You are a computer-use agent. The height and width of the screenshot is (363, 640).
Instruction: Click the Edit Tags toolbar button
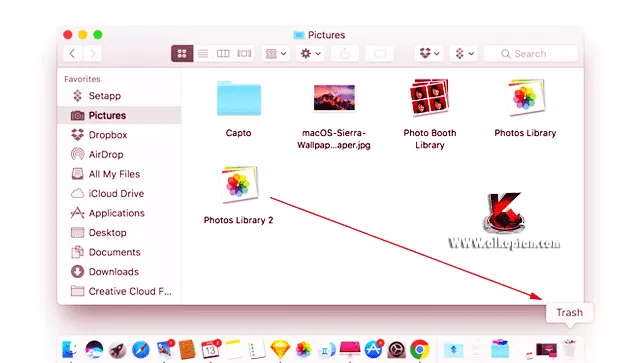[379, 53]
